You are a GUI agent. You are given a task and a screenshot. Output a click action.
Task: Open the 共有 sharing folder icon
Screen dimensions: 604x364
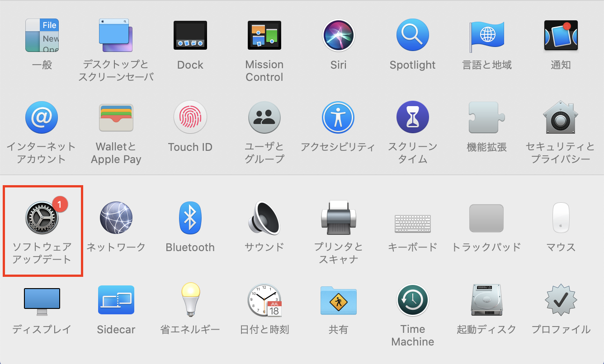(339, 300)
